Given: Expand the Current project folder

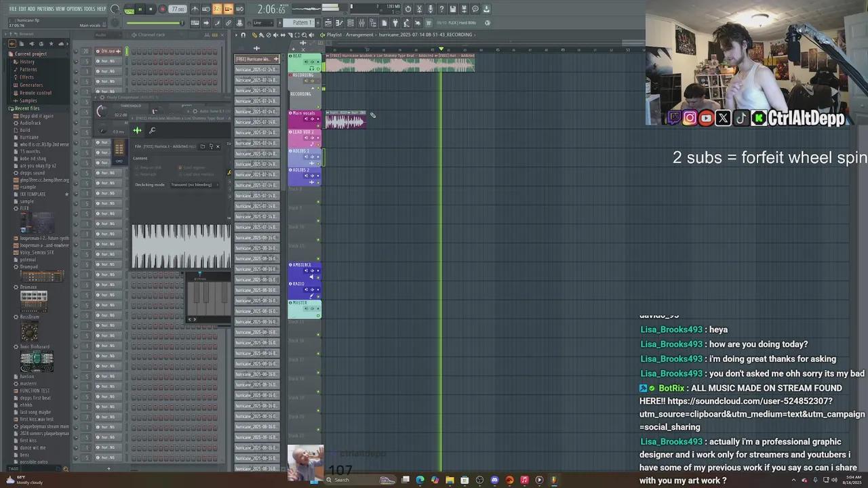Looking at the screenshot, I should tap(31, 54).
